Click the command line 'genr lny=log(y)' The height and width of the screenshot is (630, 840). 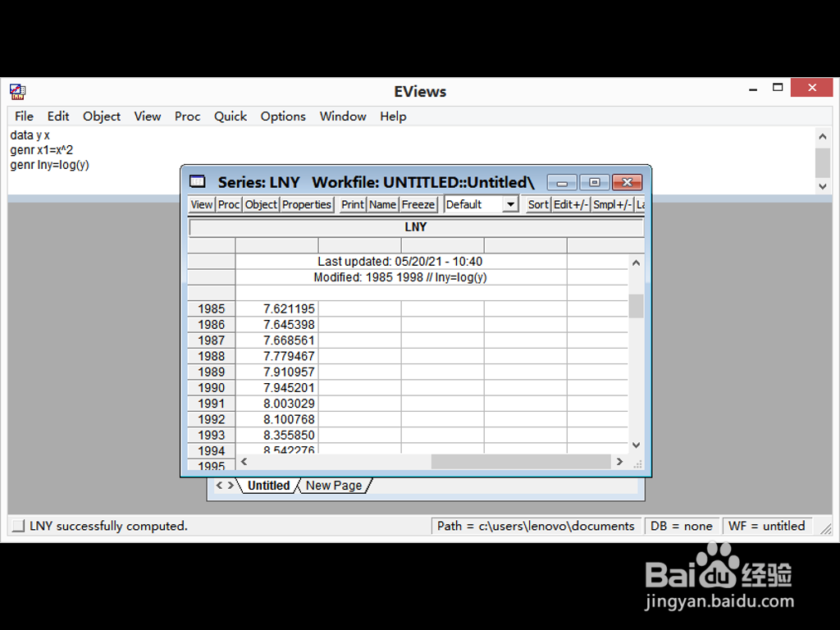[x=50, y=165]
